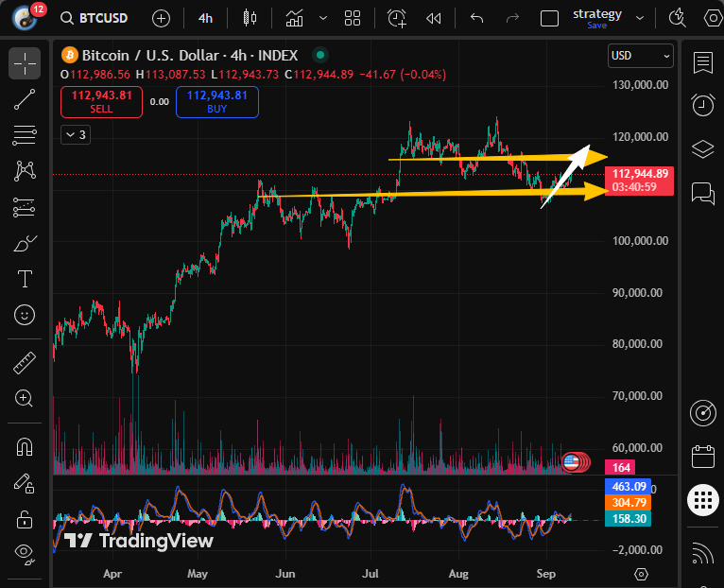
Task: Toggle magnet mode snapping
Action: (x=25, y=446)
